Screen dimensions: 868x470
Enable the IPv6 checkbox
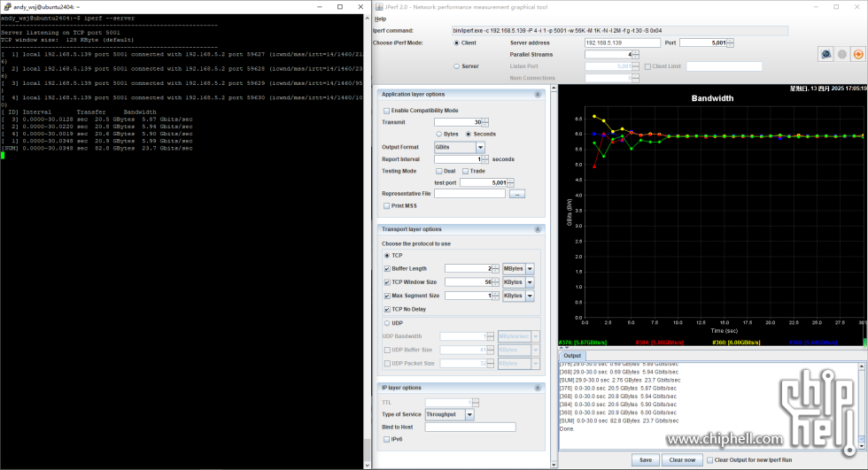click(x=387, y=440)
